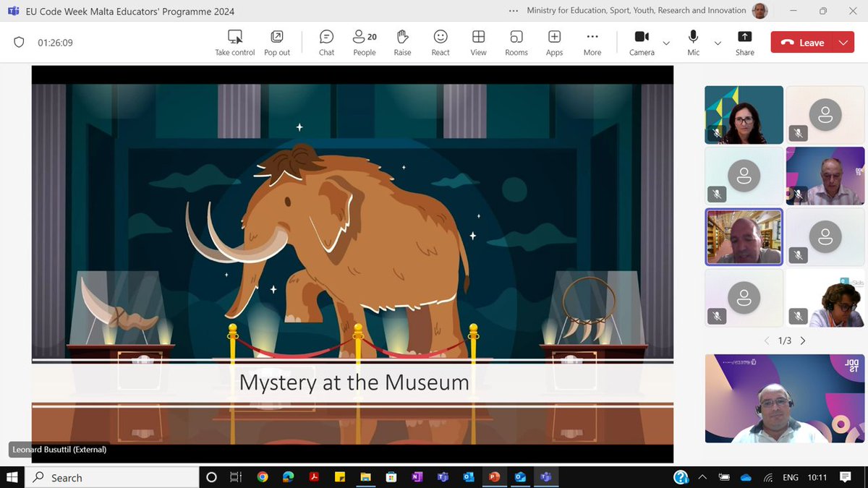Open the More actions menu

(592, 42)
